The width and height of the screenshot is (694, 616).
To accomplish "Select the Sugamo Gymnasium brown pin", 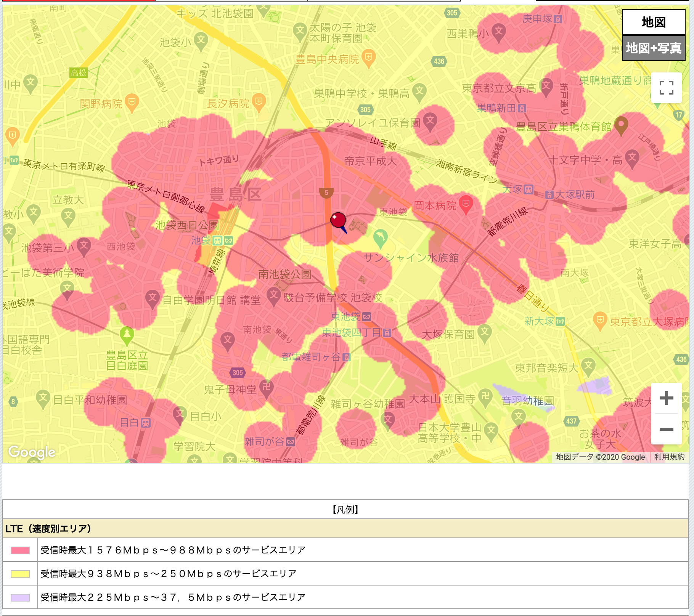I will pos(621,125).
